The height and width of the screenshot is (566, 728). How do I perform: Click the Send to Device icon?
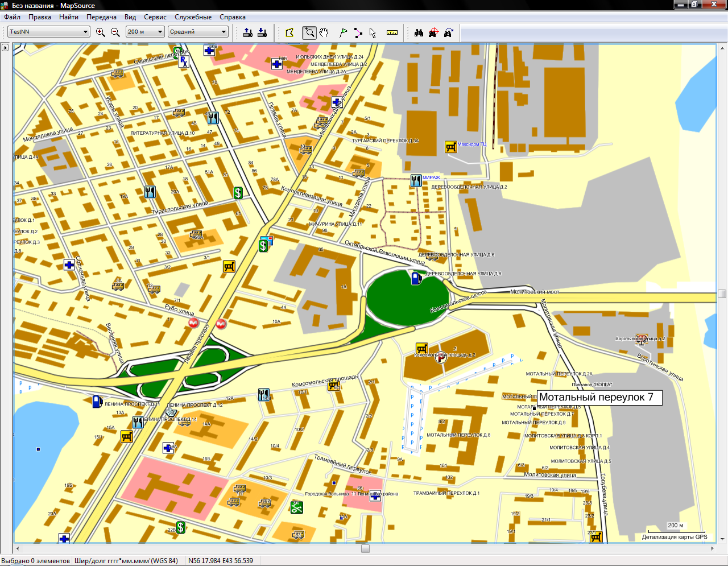[x=248, y=32]
